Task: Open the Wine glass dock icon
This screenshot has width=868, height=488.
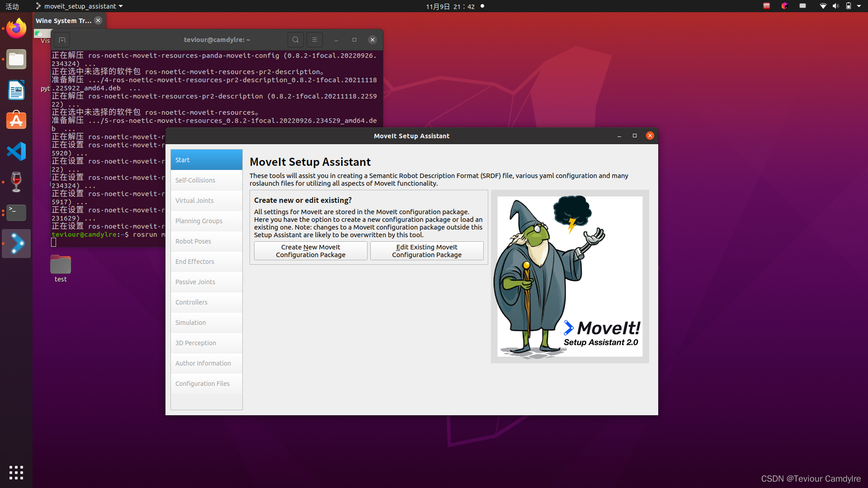Action: tap(16, 182)
